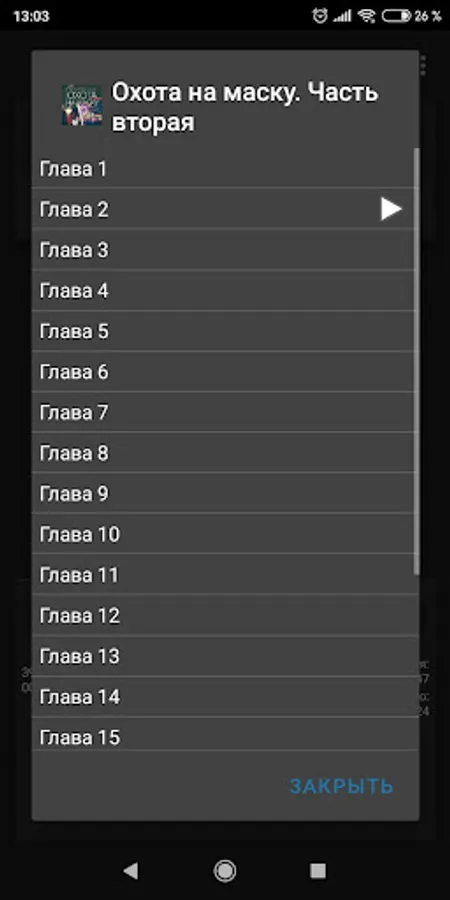
Task: Jump to Глава 5
Action: tap(225, 331)
